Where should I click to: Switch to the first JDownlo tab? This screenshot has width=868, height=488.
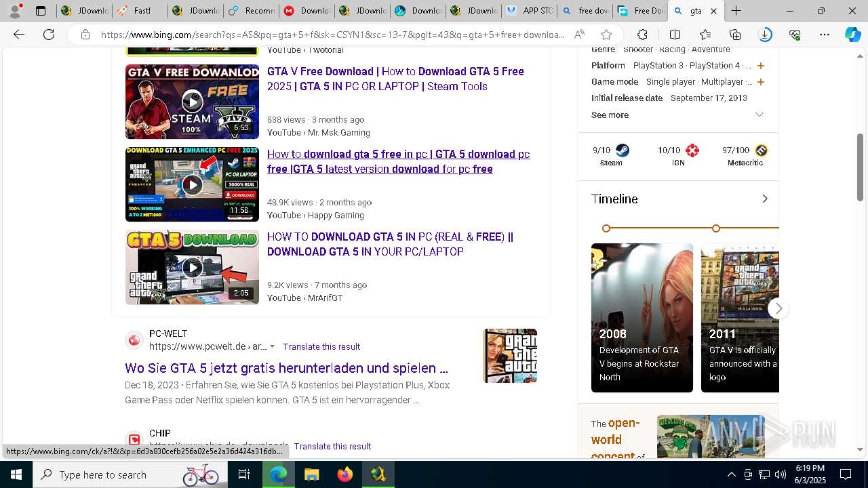tap(84, 11)
